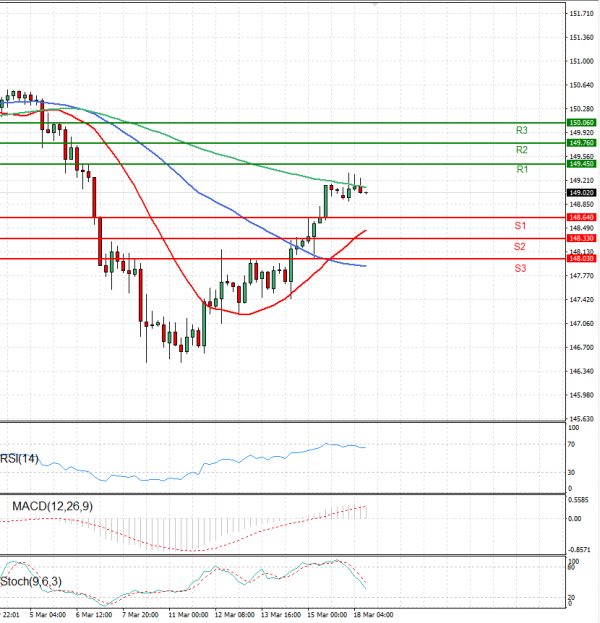Click the 12 Mar 08:00 time label
Viewport: 600px width, 623px height.
pos(234,615)
